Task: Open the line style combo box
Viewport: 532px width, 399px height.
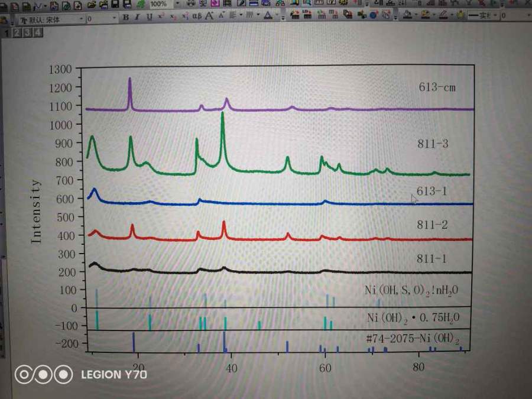Action: point(483,15)
